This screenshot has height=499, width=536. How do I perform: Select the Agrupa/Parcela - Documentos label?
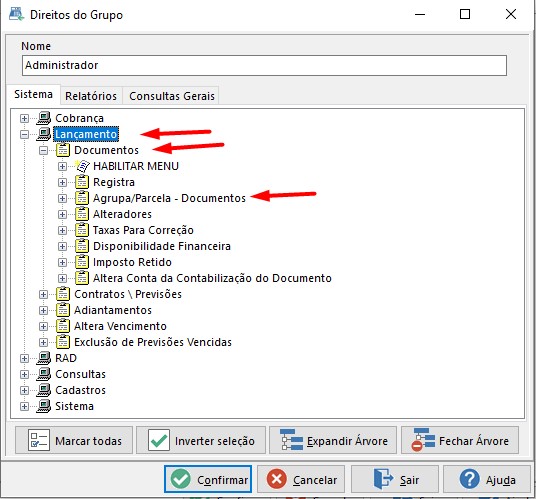tap(169, 198)
